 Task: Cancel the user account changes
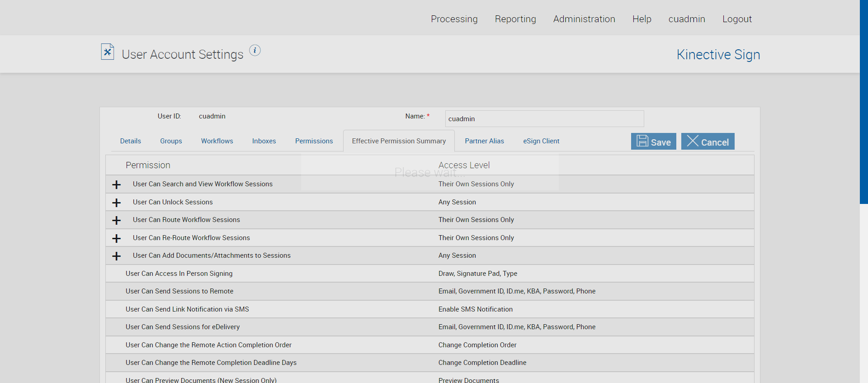(x=708, y=142)
